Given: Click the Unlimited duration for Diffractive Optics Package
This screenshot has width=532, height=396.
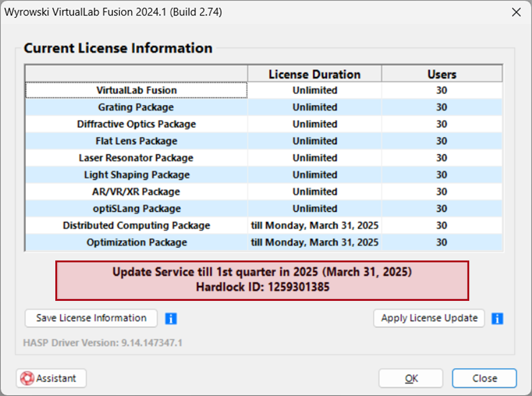Looking at the screenshot, I should [x=315, y=124].
